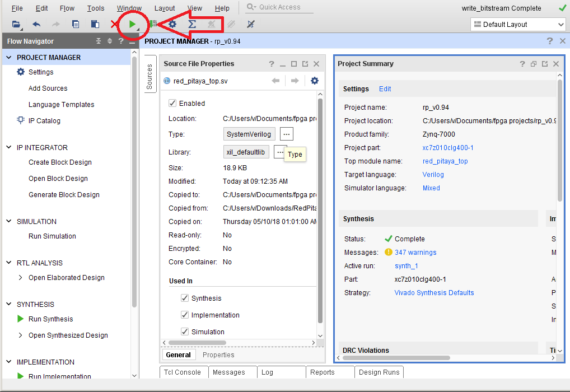Open the Layout menu
The image size is (570, 392).
165,8
